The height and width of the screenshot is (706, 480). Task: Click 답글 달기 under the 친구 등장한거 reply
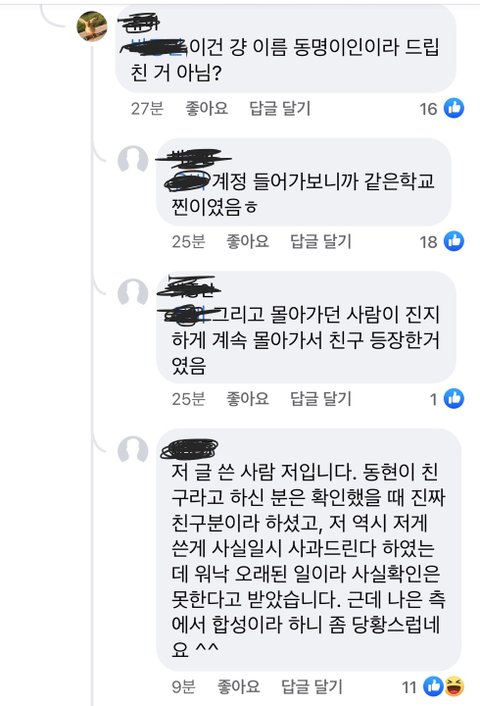(x=321, y=398)
